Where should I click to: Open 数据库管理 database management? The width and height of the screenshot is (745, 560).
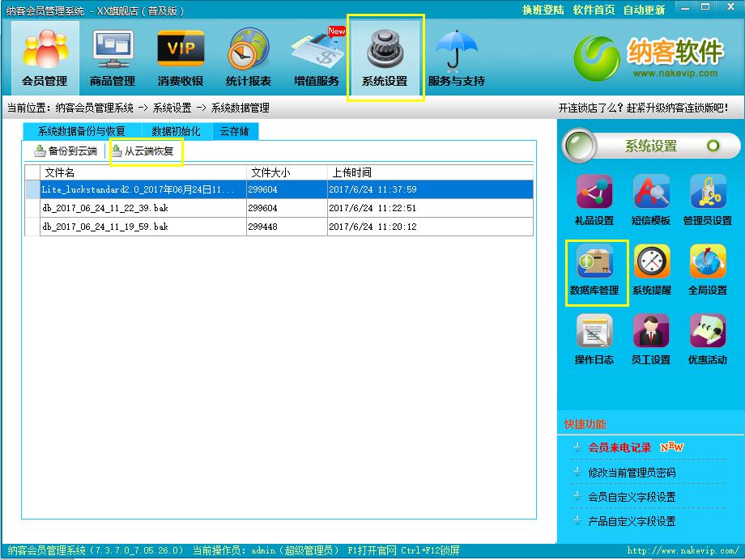point(594,269)
